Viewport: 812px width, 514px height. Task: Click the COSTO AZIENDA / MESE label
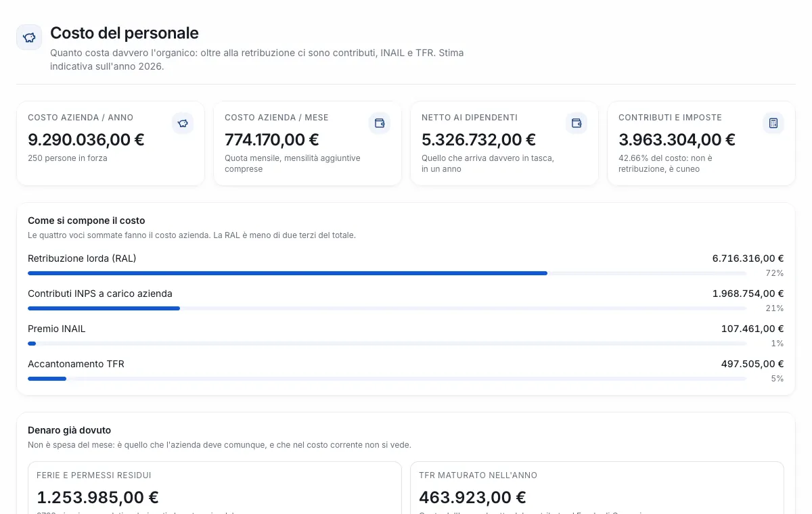tap(277, 118)
